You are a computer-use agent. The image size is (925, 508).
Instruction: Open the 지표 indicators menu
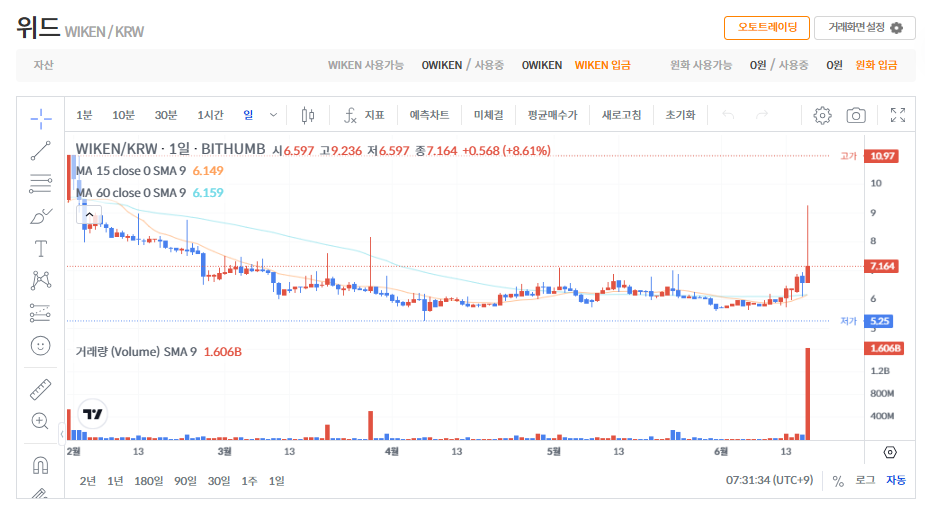pos(364,115)
